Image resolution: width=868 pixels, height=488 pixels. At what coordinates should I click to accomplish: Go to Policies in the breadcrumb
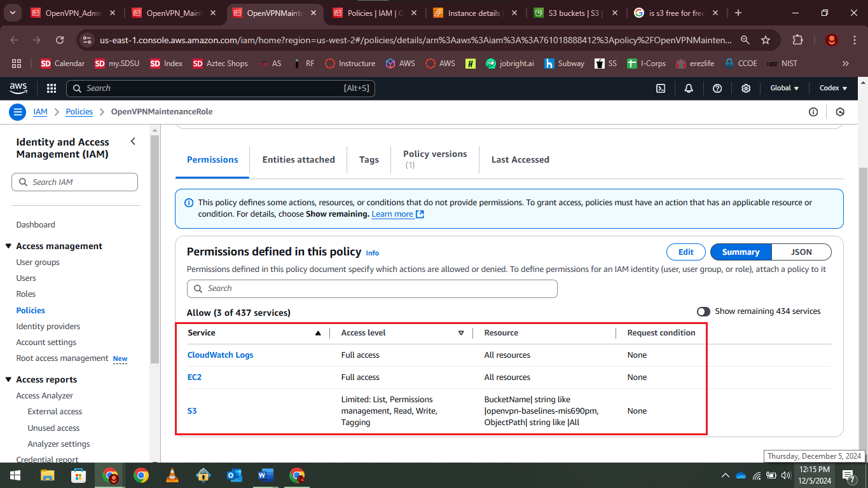pos(79,112)
